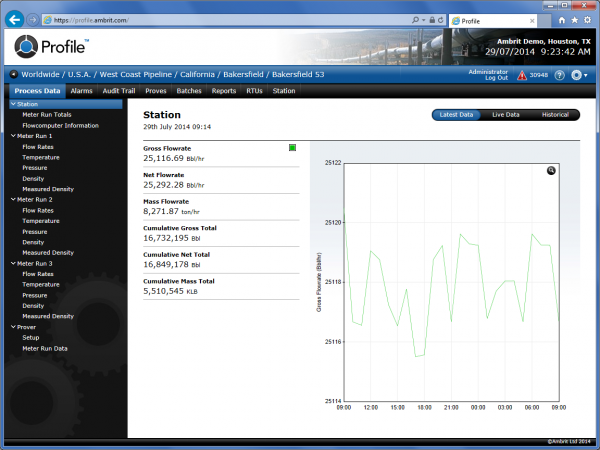The width and height of the screenshot is (600, 450).
Task: Click the browser forward arrow button
Action: tap(33, 20)
